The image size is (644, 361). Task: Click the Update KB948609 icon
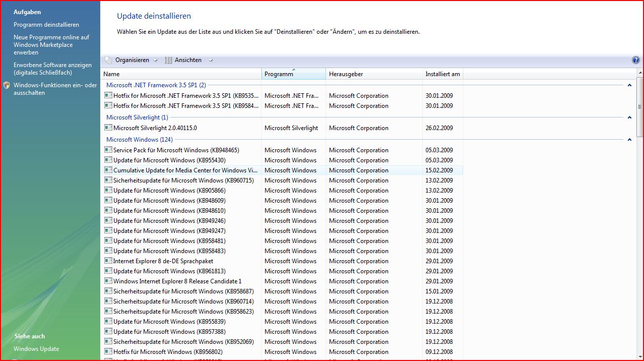(108, 200)
